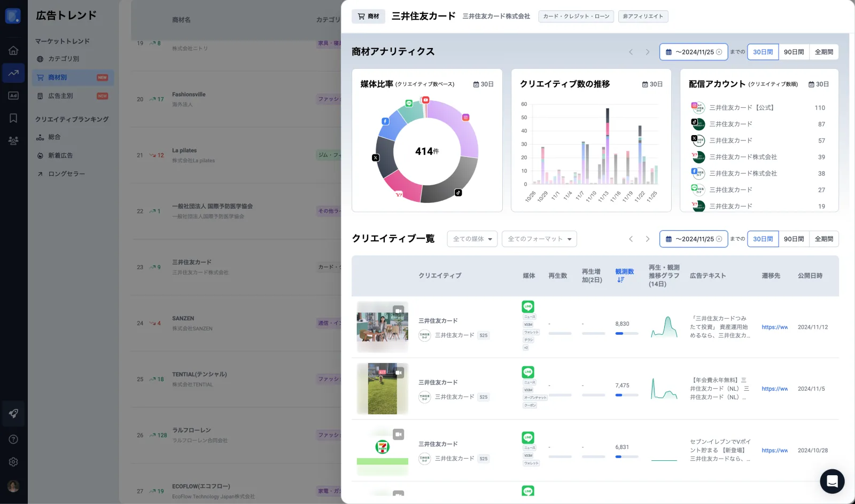Image resolution: width=855 pixels, height=504 pixels.
Task: Click the Instagram icon on donut chart
Action: (x=465, y=117)
